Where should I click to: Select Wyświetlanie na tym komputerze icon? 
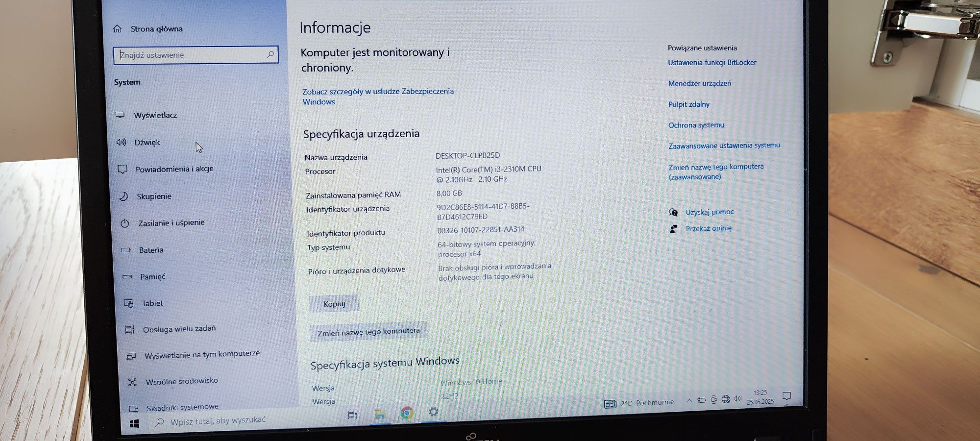(131, 356)
